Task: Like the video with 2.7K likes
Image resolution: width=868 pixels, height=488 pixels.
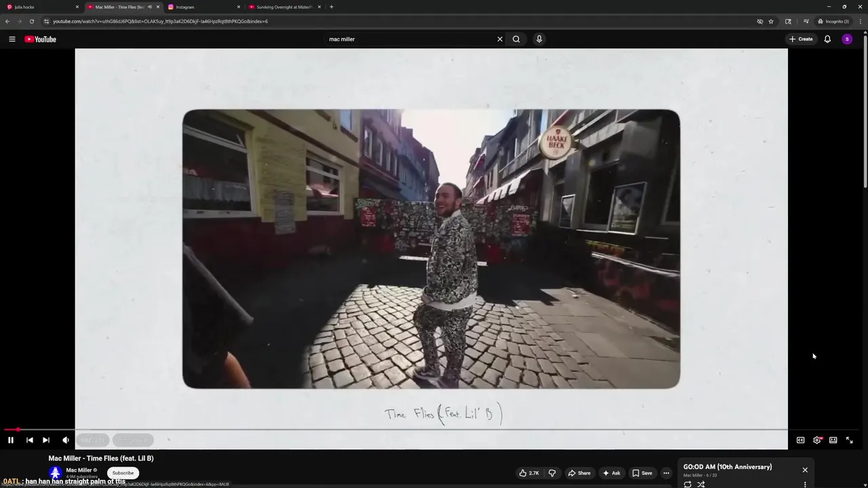Action: [x=529, y=473]
